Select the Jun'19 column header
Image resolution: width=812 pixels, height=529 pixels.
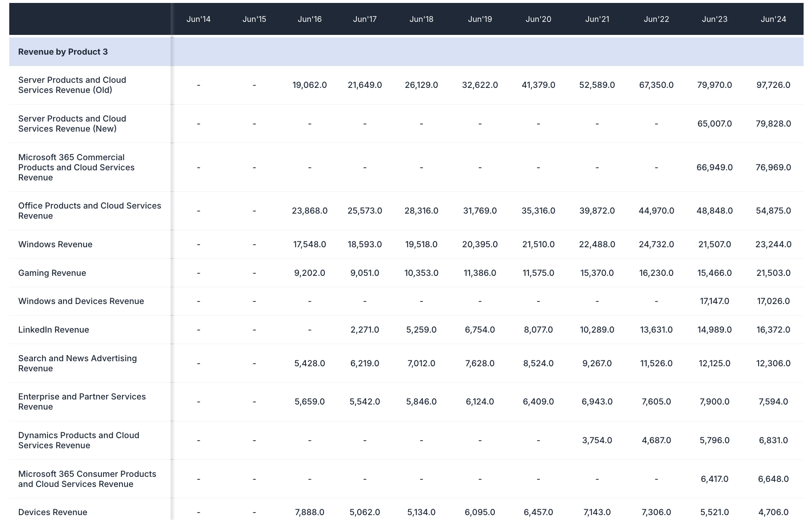(x=480, y=19)
